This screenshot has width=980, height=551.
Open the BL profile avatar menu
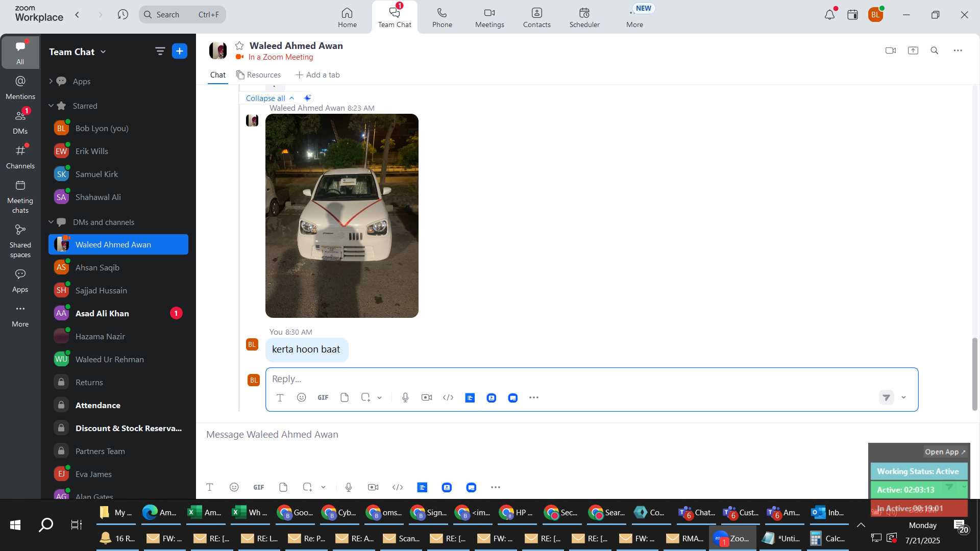coord(875,14)
